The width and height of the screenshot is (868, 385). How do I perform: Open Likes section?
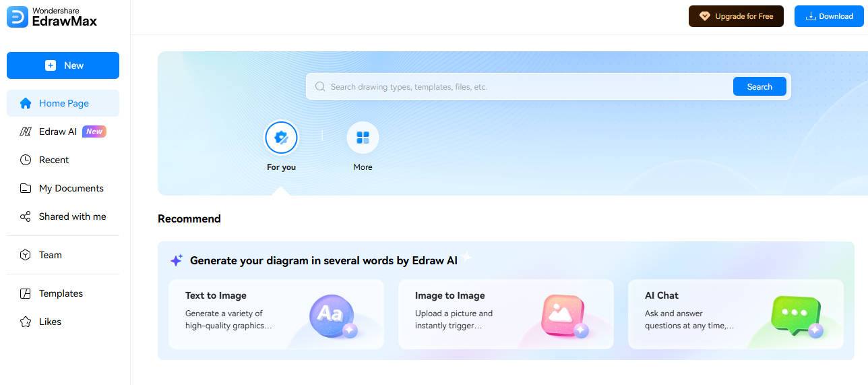pyautogui.click(x=63, y=322)
